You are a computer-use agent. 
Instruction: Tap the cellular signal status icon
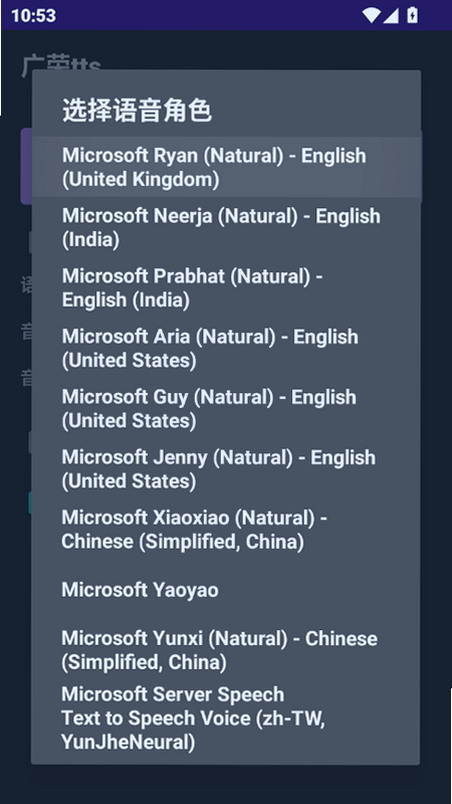(391, 16)
